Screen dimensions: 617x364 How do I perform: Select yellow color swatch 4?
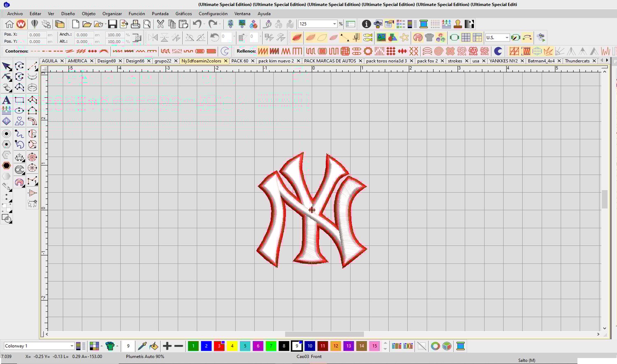tap(232, 346)
